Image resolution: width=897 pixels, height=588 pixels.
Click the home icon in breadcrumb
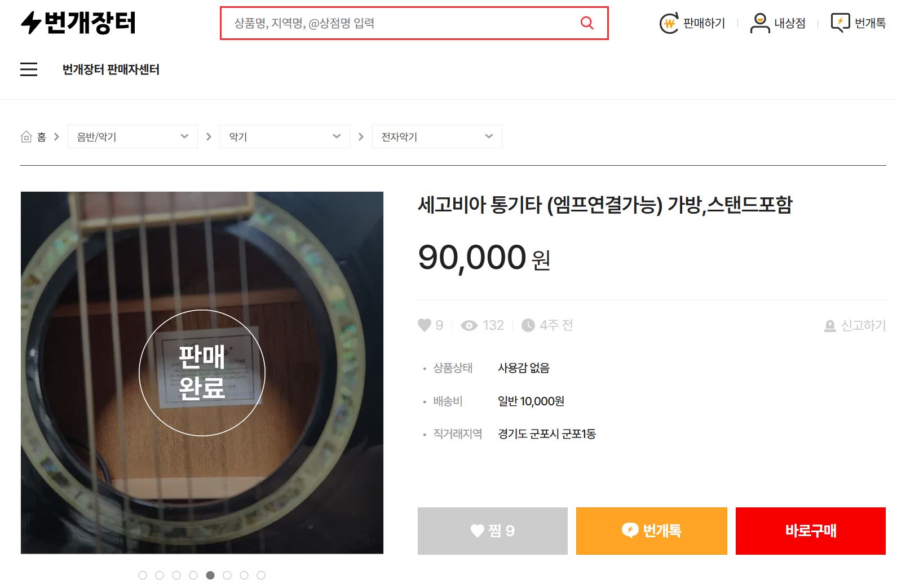coord(26,136)
